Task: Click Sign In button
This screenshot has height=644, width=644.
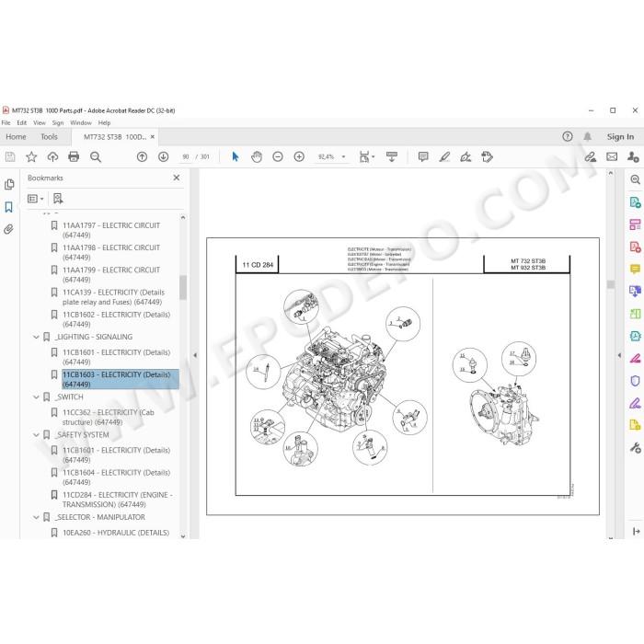Action: (620, 137)
